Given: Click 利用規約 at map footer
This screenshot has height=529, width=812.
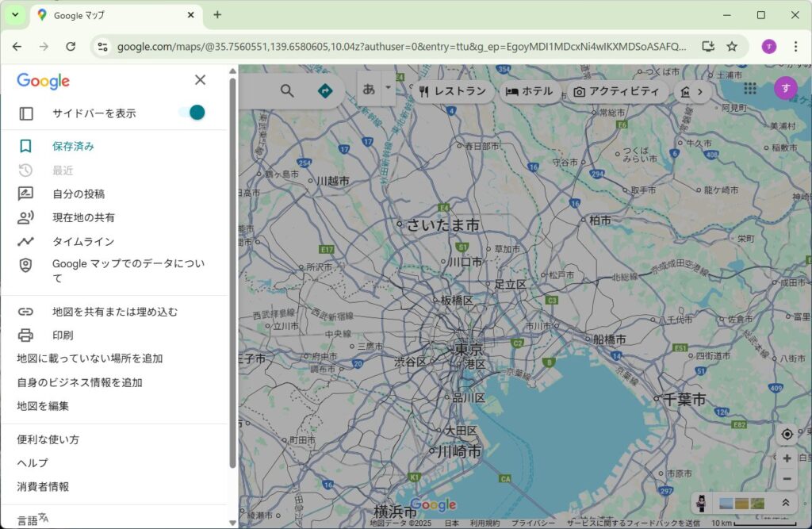Looking at the screenshot, I should point(485,523).
